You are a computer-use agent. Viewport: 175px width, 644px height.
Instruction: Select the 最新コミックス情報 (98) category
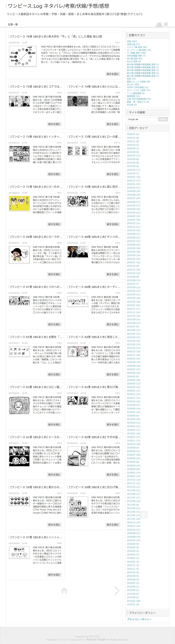[x=139, y=82]
